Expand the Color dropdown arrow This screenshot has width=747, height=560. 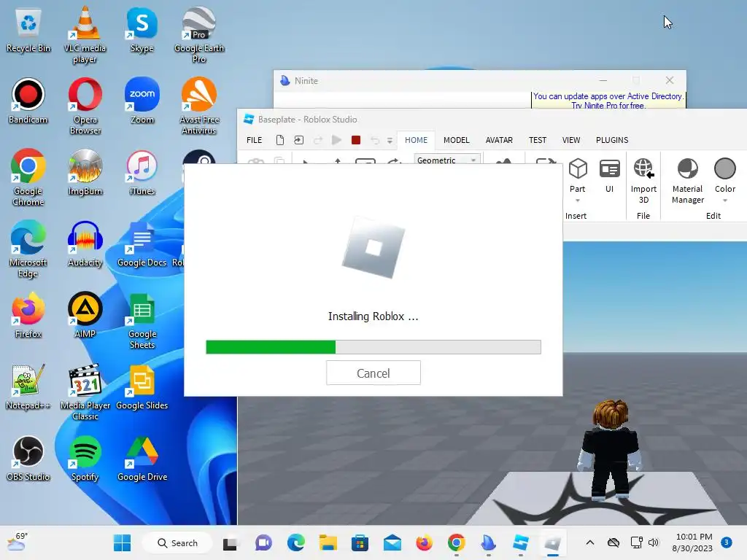point(724,201)
